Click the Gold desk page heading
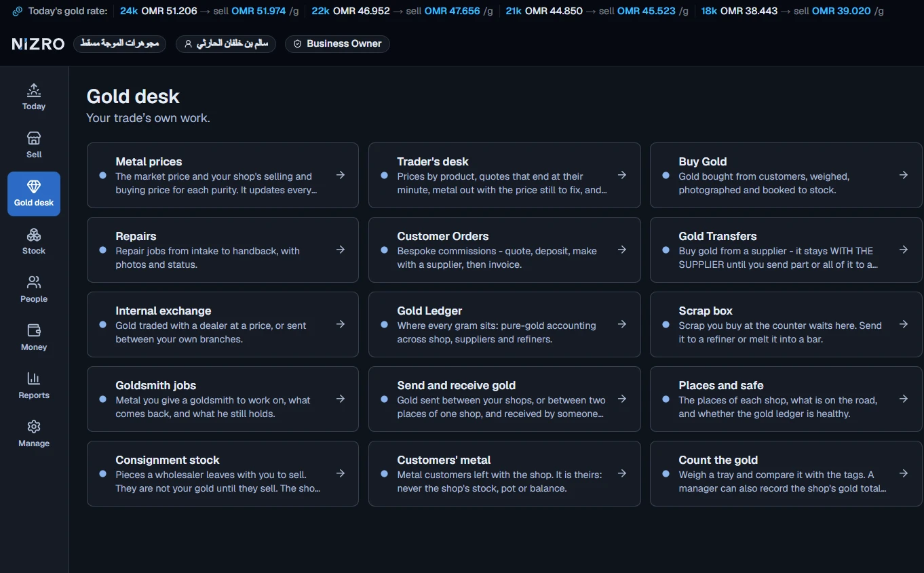 [x=133, y=96]
